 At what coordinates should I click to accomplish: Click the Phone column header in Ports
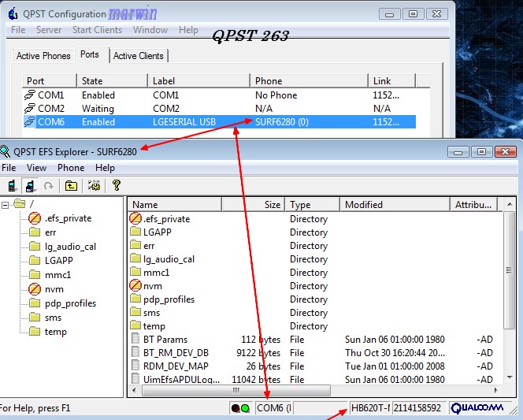(x=310, y=80)
